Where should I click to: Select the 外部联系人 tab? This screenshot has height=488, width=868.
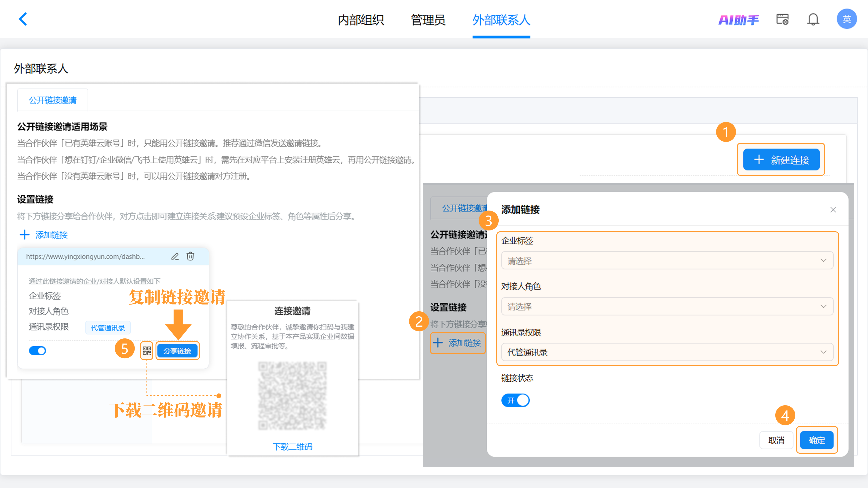pos(501,20)
